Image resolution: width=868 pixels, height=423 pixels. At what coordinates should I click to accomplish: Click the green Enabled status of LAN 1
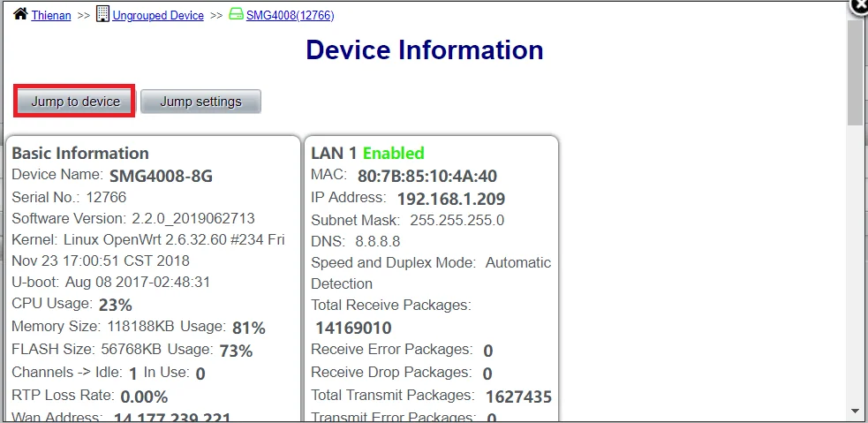[394, 153]
